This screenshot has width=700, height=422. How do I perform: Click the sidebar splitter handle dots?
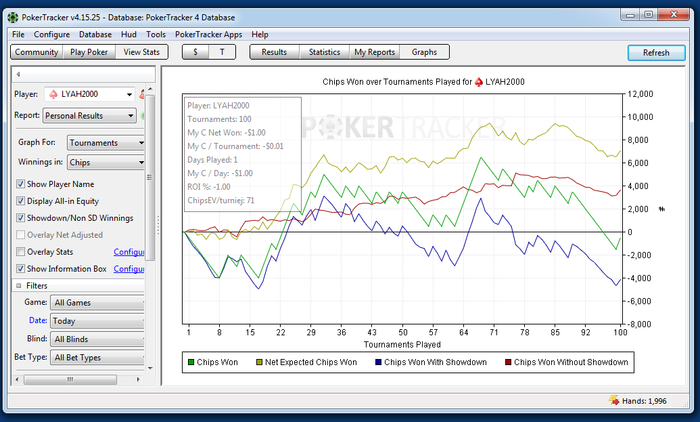tap(158, 226)
